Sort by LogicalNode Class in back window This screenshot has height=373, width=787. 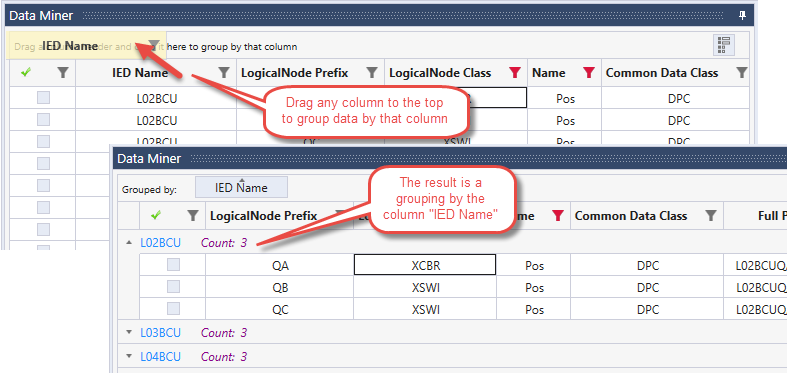[440, 73]
